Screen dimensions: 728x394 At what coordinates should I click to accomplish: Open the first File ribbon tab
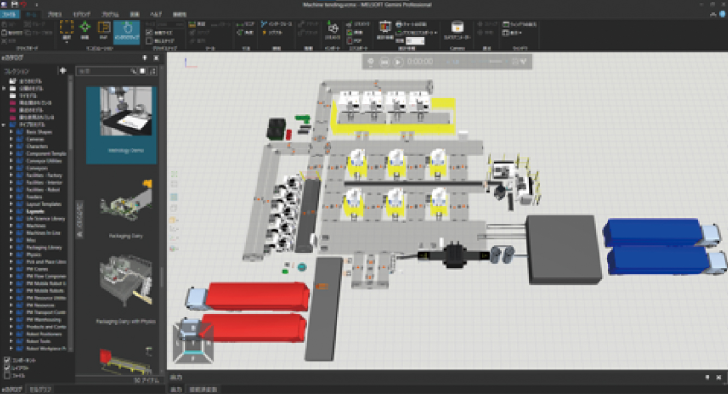tap(9, 14)
